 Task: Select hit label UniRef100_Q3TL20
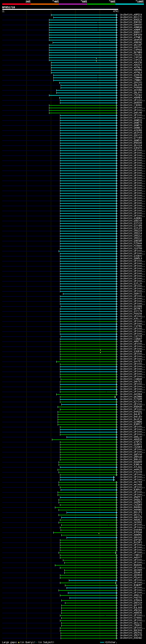click(x=131, y=284)
